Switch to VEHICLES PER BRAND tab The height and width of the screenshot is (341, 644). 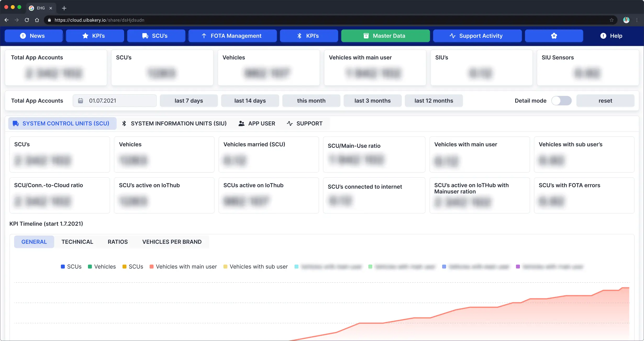click(172, 242)
